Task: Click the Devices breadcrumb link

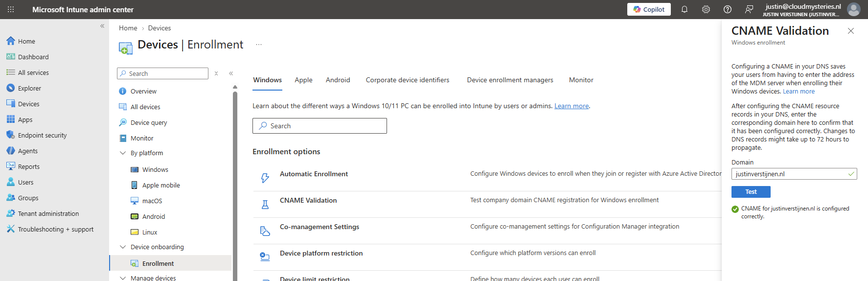Action: pyautogui.click(x=160, y=28)
